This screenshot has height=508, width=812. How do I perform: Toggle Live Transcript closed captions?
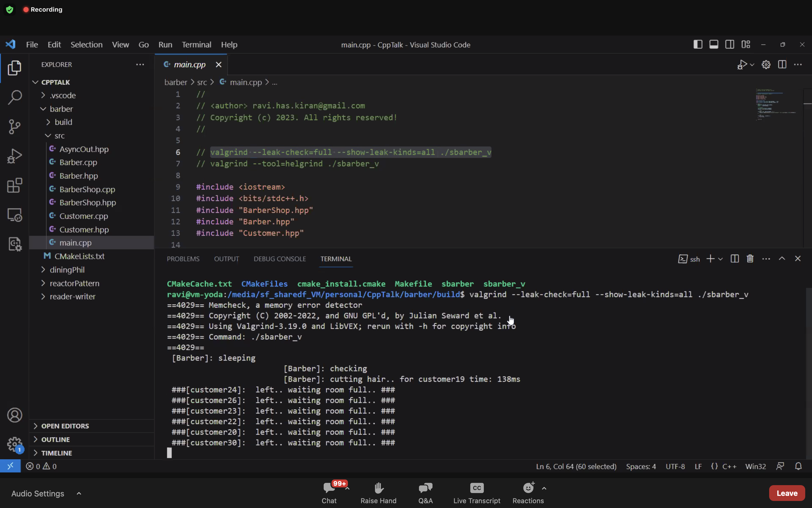476,493
